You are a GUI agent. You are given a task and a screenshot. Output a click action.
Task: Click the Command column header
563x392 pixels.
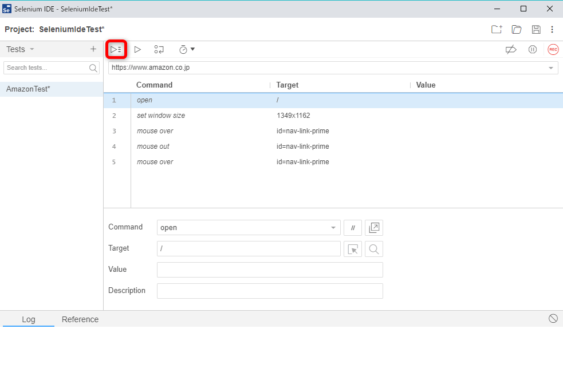[x=155, y=85]
